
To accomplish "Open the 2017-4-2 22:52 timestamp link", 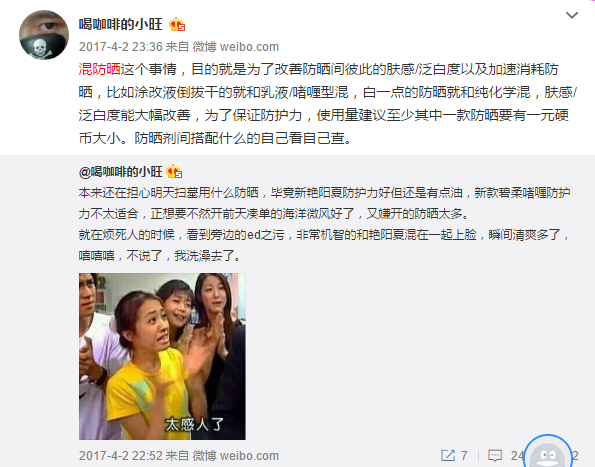I will [121, 455].
